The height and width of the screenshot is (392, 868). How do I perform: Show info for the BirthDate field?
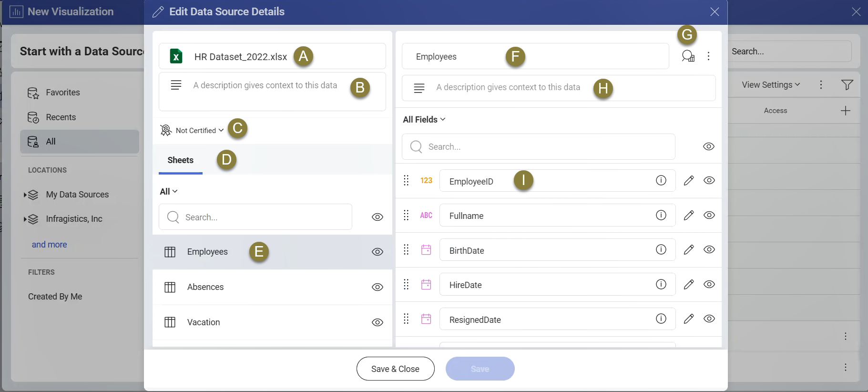661,249
